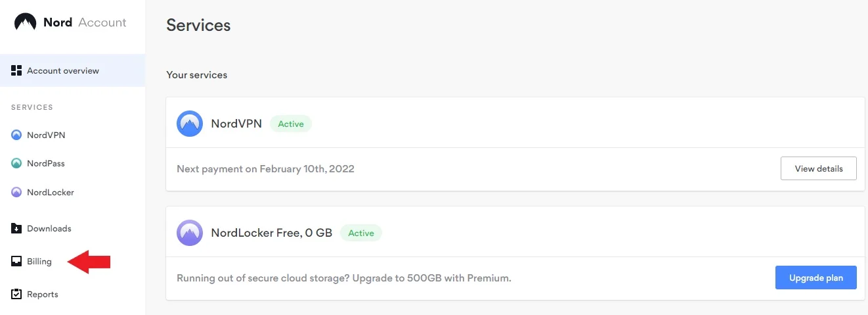Click the large NordLocker service logo

point(190,233)
